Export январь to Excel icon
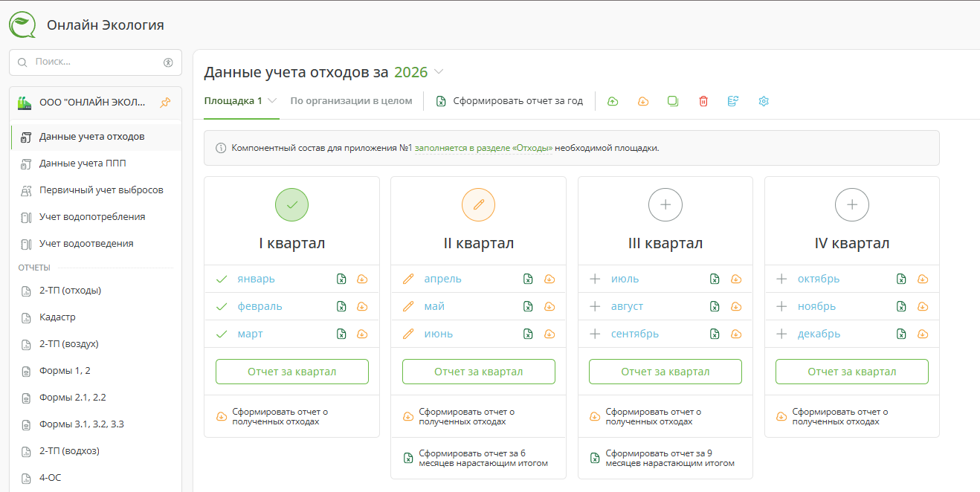 tap(341, 279)
